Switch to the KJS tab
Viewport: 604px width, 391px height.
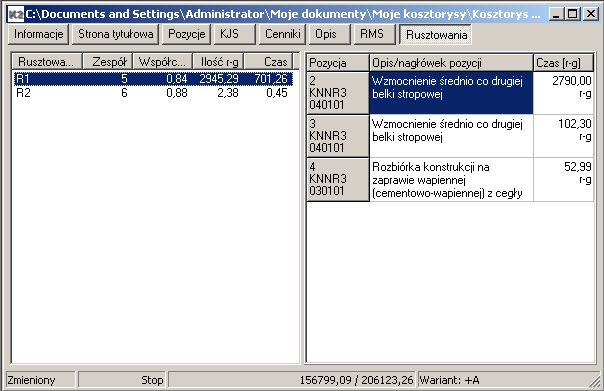[235, 34]
